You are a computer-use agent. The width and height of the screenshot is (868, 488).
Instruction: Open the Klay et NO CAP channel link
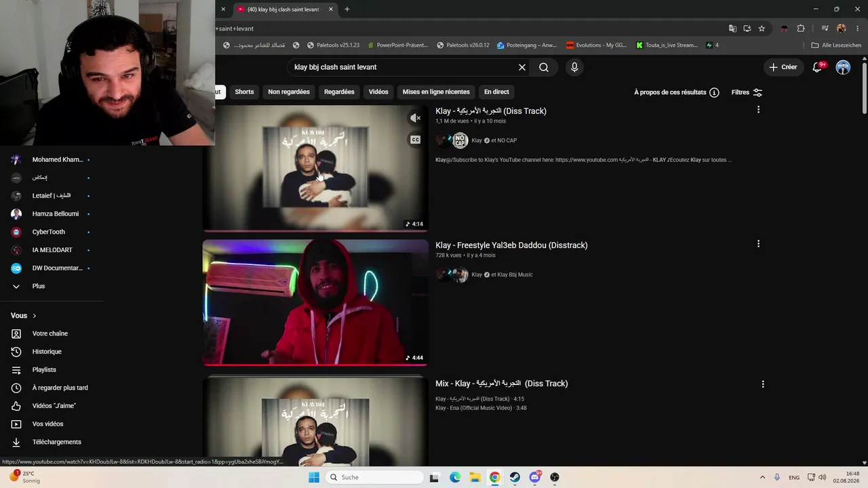coord(494,140)
